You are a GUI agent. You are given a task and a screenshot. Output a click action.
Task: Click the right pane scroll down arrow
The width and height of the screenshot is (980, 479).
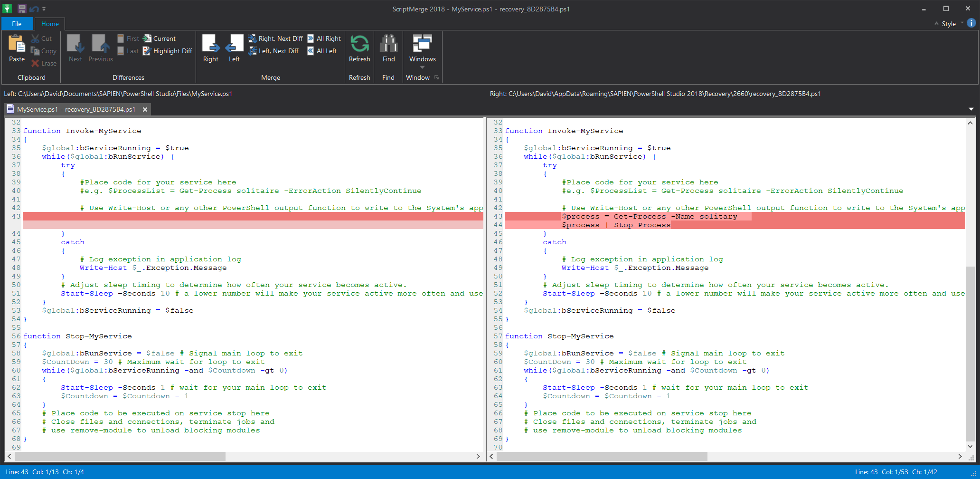[970, 446]
